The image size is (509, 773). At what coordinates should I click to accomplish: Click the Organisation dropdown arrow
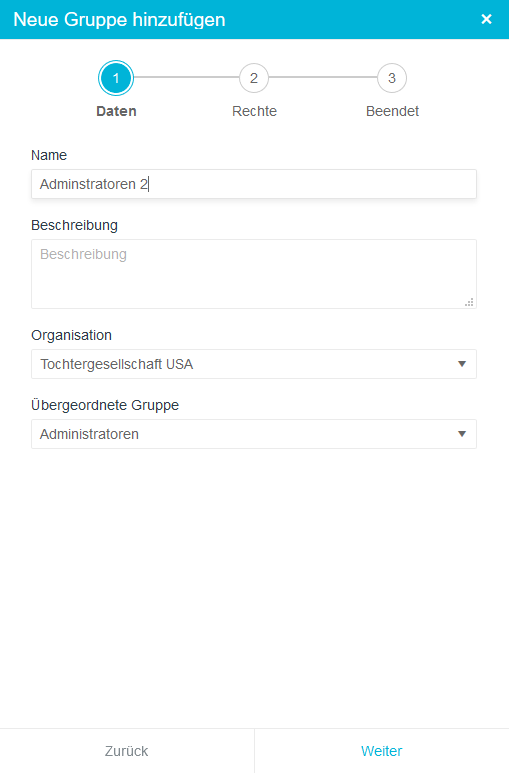click(x=462, y=364)
